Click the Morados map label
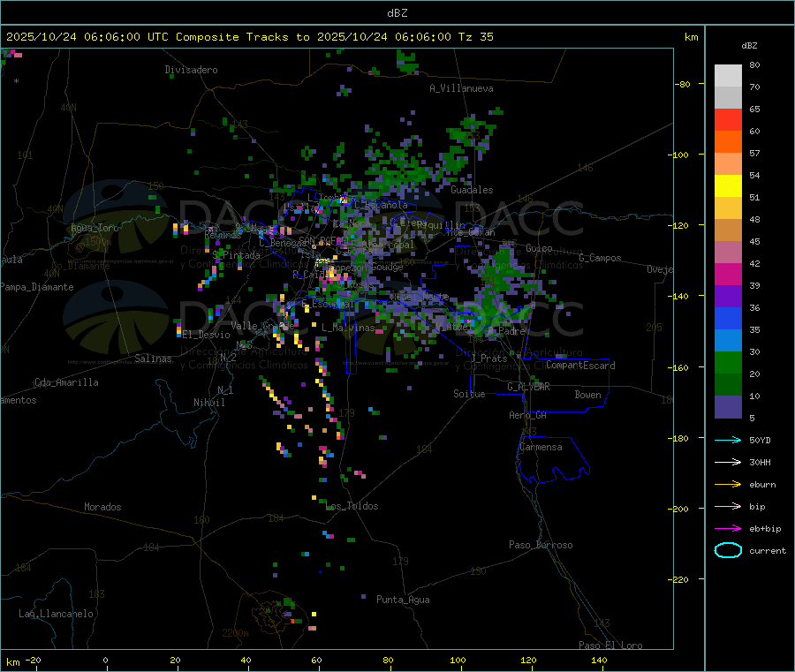795x672 pixels. [x=103, y=507]
